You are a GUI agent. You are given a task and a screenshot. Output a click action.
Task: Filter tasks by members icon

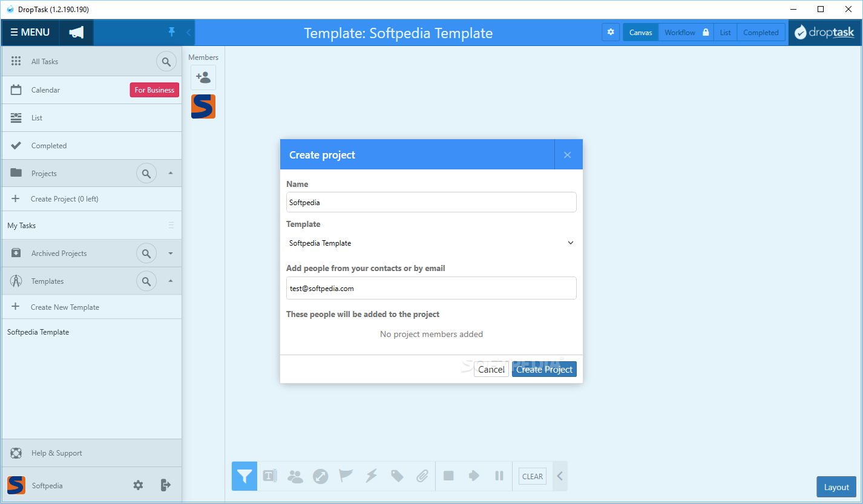pyautogui.click(x=295, y=476)
